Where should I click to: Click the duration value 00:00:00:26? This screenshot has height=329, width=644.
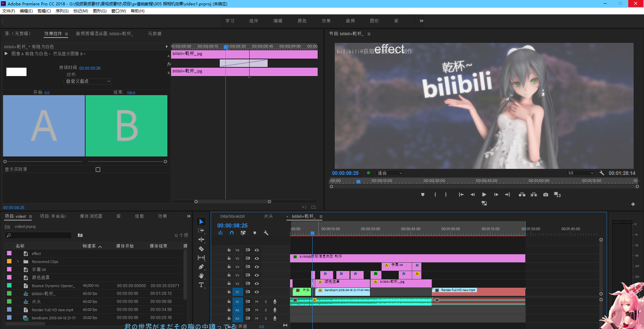click(90, 68)
